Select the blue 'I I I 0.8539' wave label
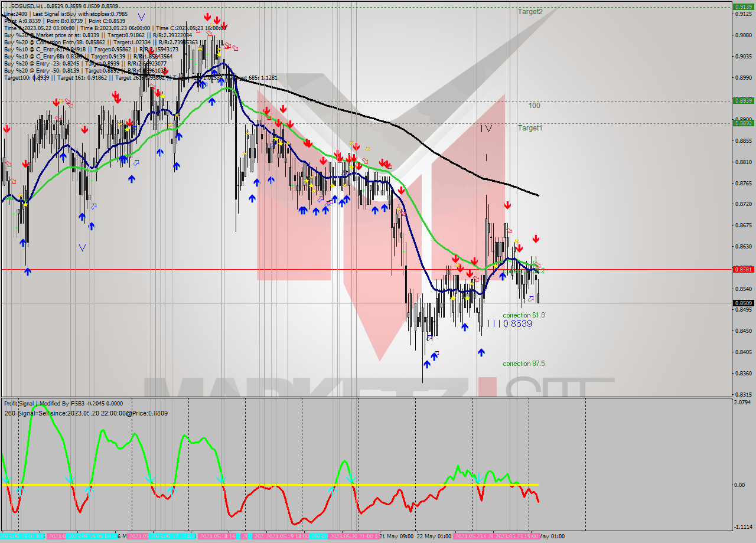The width and height of the screenshot is (756, 543). 510,323
